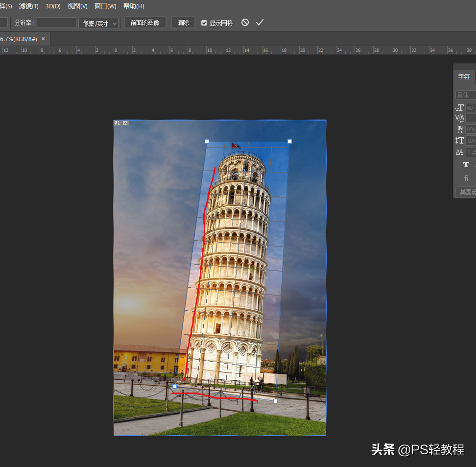The height and width of the screenshot is (467, 476).
Task: Enable the fi standard ligatures
Action: coord(466,178)
